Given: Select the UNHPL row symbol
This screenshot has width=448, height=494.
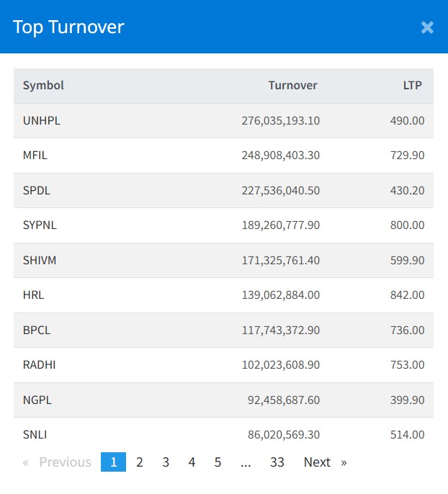Looking at the screenshot, I should coord(42,121).
